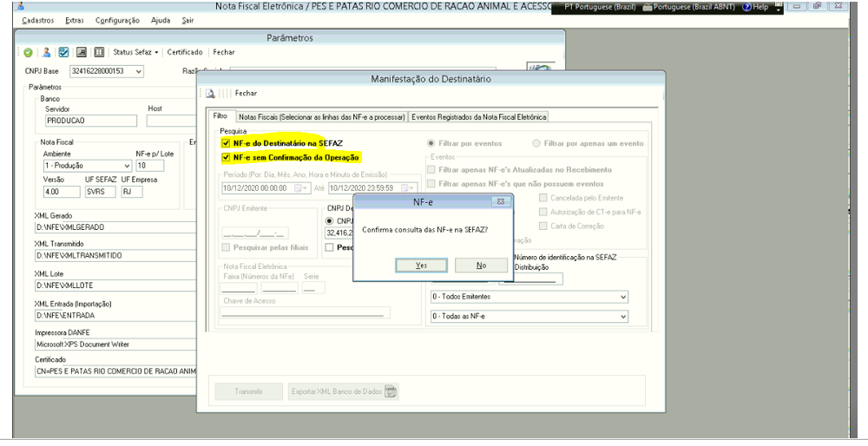Switch to Eventos Registrados da Nota Fiscal Eletrônica tab
The image size is (868, 446).
click(x=479, y=117)
